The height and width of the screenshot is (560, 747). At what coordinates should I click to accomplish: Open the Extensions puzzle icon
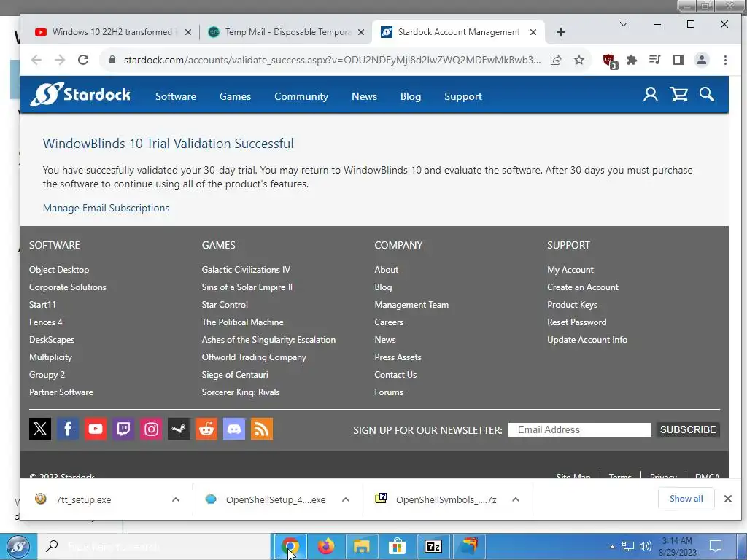[632, 60]
